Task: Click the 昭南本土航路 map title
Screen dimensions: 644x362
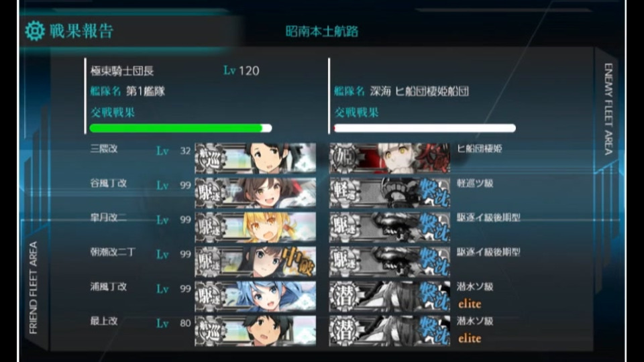Action: coord(321,32)
